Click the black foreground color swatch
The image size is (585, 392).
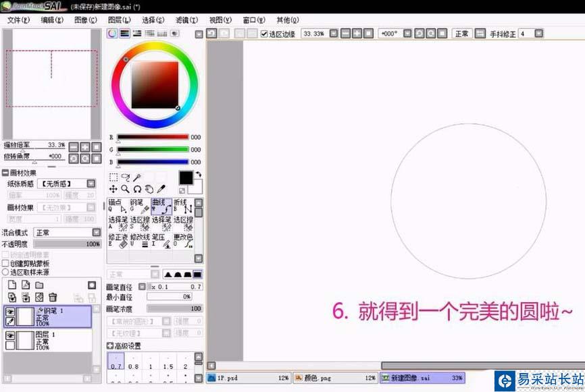pos(185,177)
